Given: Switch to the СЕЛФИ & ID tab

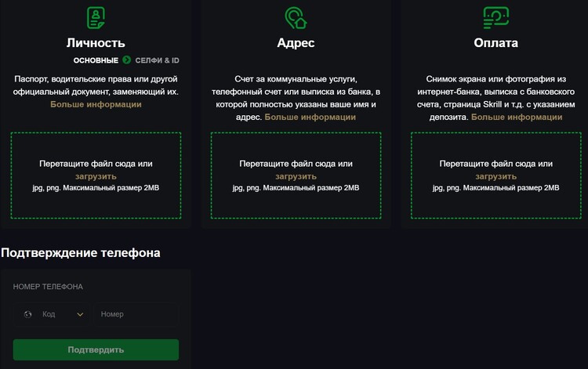Looking at the screenshot, I should [x=157, y=60].
